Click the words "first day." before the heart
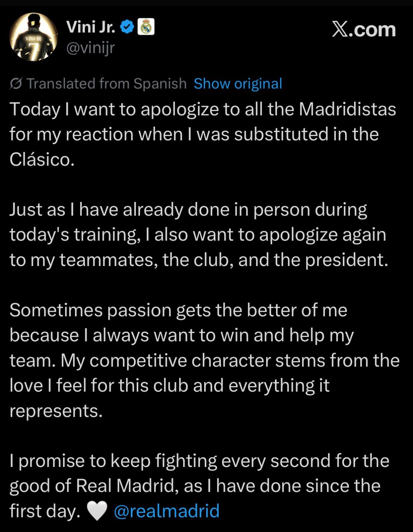 pos(45,511)
